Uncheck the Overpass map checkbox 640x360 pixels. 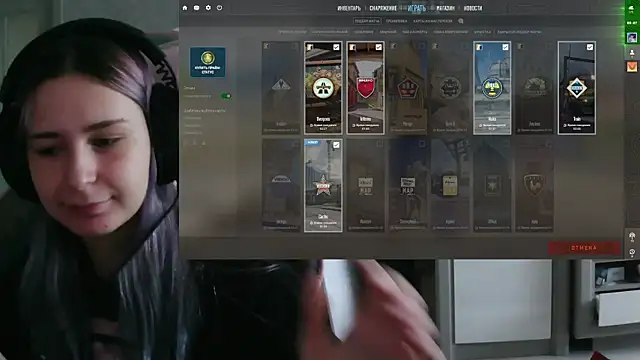(336, 47)
